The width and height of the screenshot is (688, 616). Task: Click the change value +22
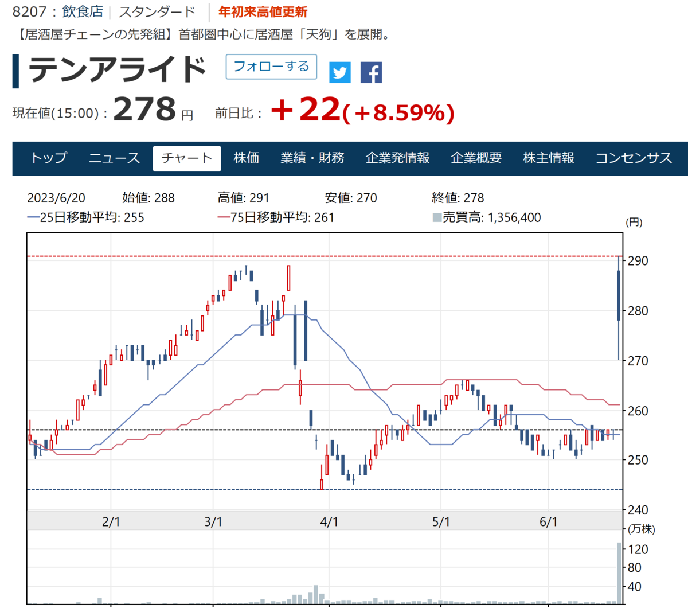(x=306, y=109)
